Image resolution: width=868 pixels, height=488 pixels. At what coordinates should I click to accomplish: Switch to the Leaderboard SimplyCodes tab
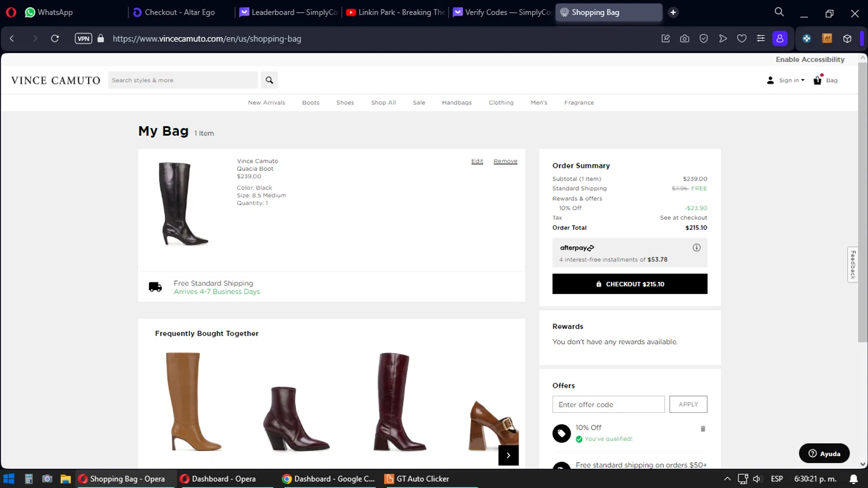pos(289,12)
